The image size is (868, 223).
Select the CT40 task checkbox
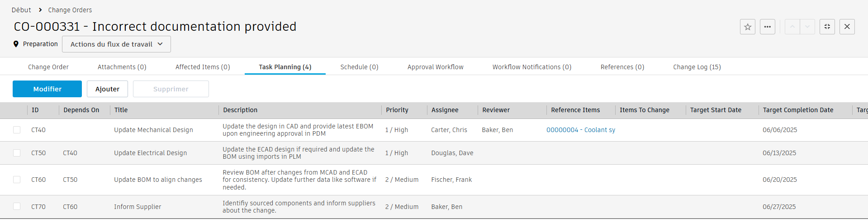(17, 130)
